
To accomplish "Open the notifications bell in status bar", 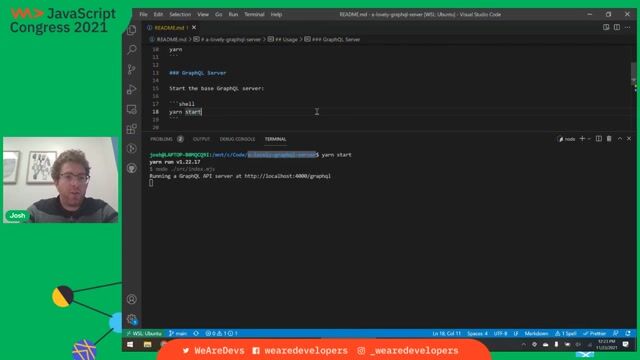I will point(628,333).
